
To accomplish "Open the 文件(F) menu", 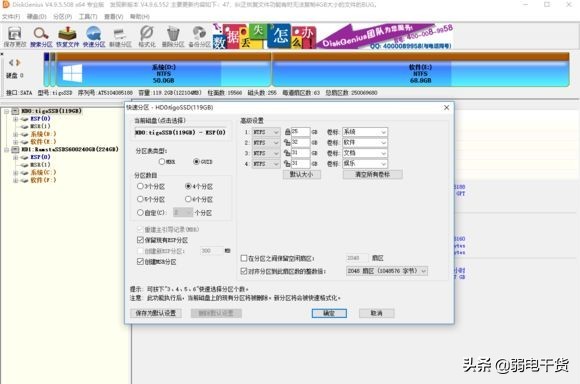I will (11, 17).
